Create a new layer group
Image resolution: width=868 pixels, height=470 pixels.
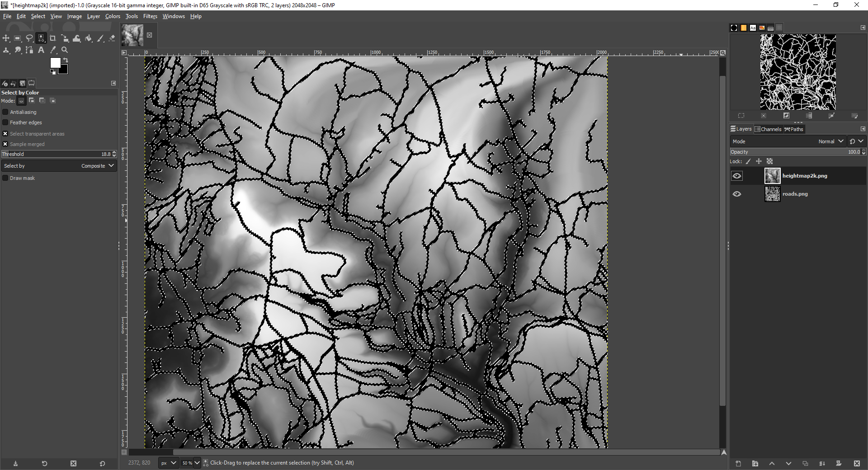(x=755, y=463)
